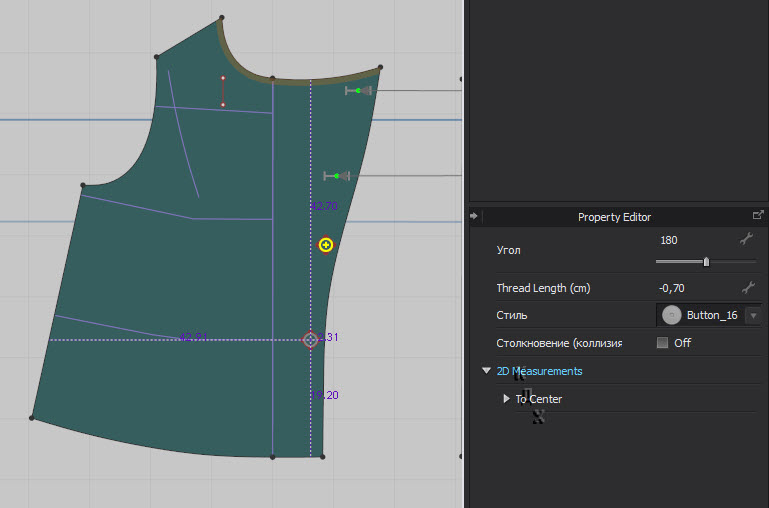This screenshot has width=769, height=508.
Task: Click the 2D Measurements heading text
Action: [540, 371]
